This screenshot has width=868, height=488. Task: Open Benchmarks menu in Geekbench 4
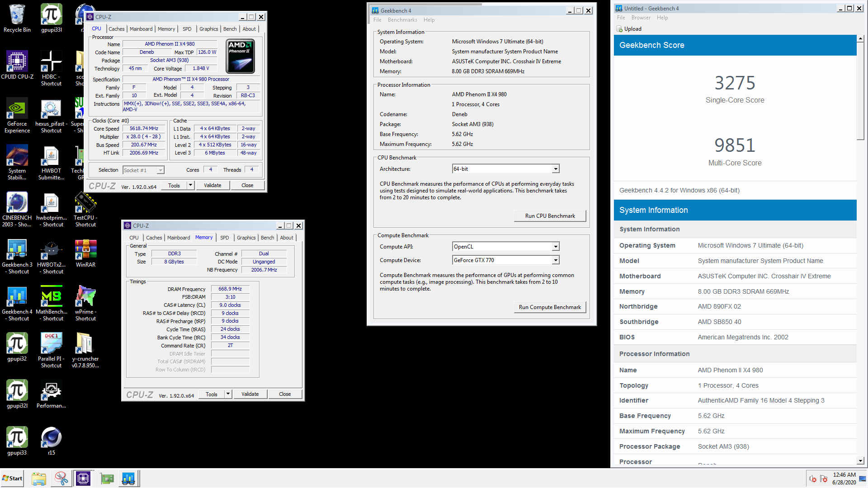click(402, 20)
